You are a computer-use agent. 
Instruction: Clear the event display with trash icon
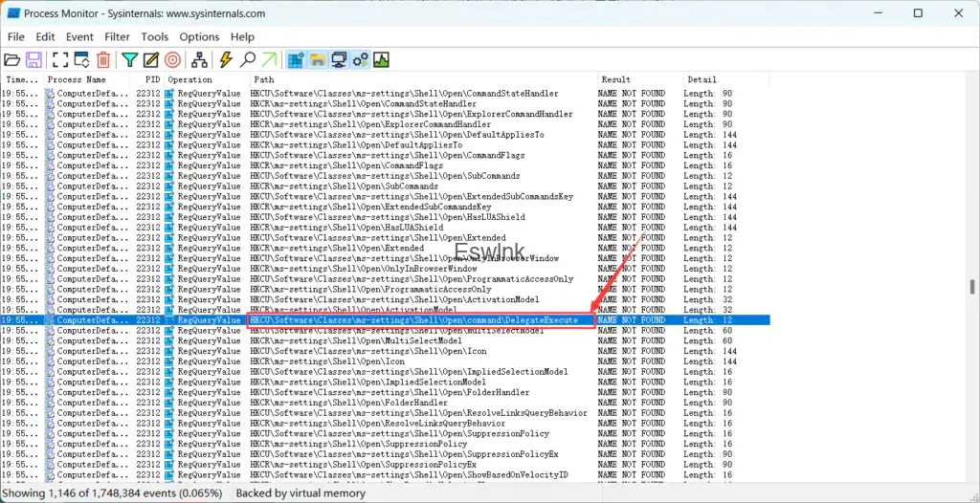click(x=103, y=60)
